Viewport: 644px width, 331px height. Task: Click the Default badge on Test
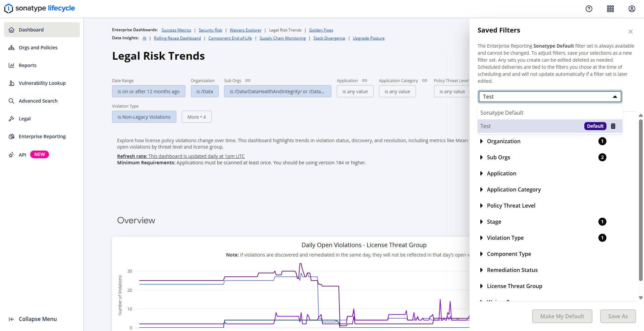pyautogui.click(x=595, y=126)
